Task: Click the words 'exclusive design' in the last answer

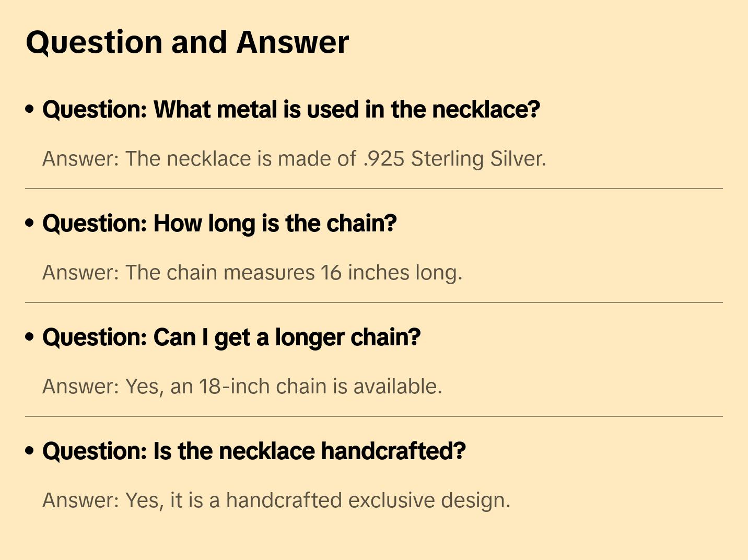Action: point(428,500)
